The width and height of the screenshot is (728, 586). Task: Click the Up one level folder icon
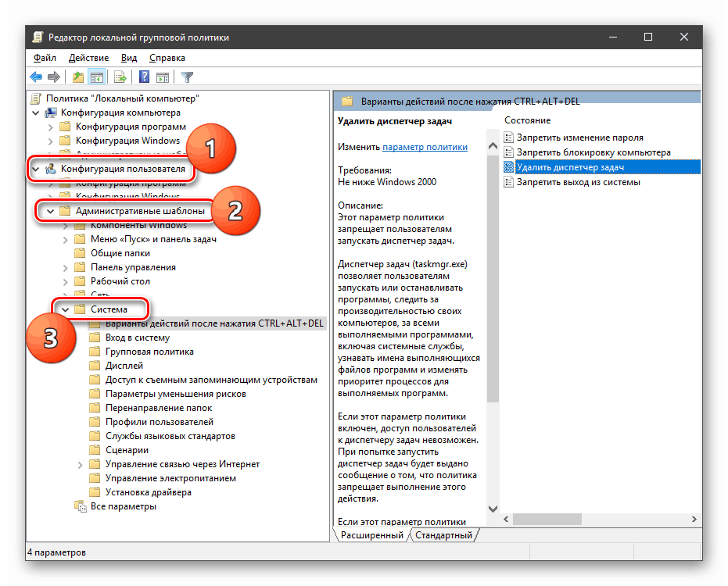[78, 77]
